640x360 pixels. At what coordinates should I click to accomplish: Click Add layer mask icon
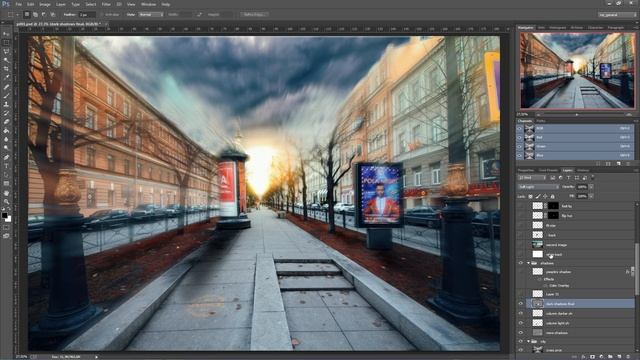pos(592,357)
